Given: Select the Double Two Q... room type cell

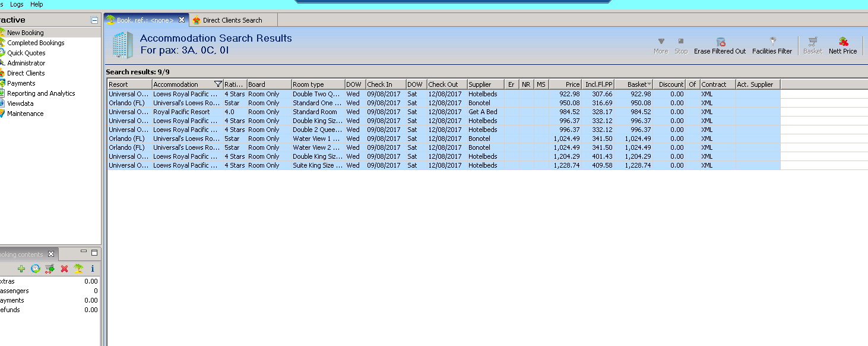Looking at the screenshot, I should [318, 94].
